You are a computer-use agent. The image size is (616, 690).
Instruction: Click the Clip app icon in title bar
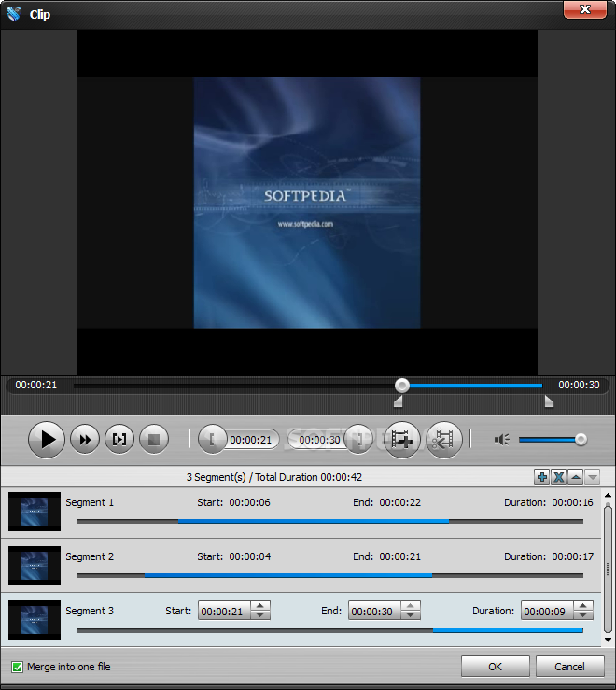coord(14,14)
